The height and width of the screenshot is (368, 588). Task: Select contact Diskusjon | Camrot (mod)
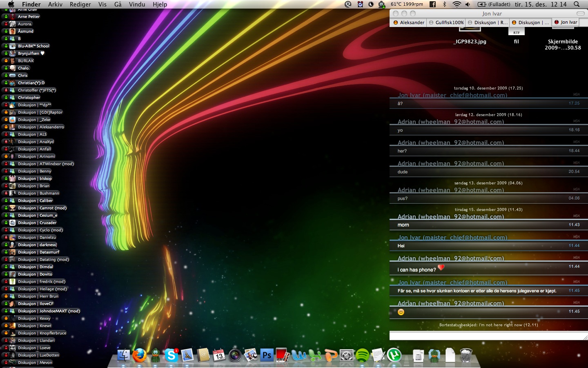tap(42, 208)
